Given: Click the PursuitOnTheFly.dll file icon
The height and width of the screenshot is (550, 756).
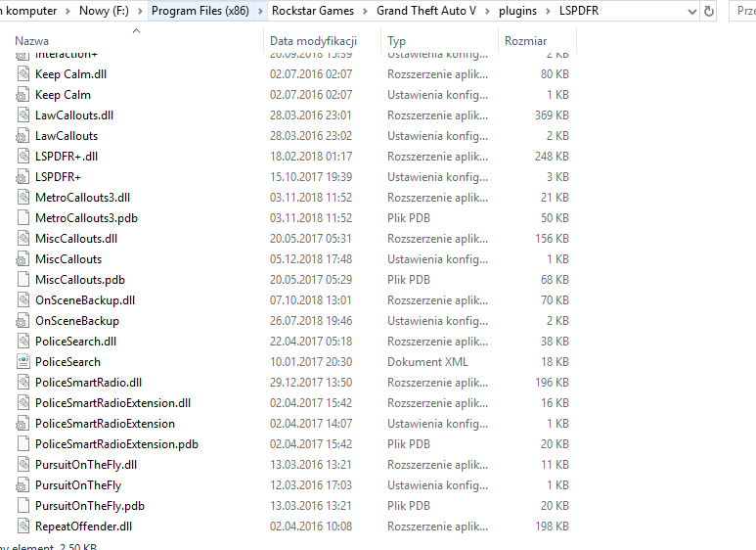Looking at the screenshot, I should point(22,465).
